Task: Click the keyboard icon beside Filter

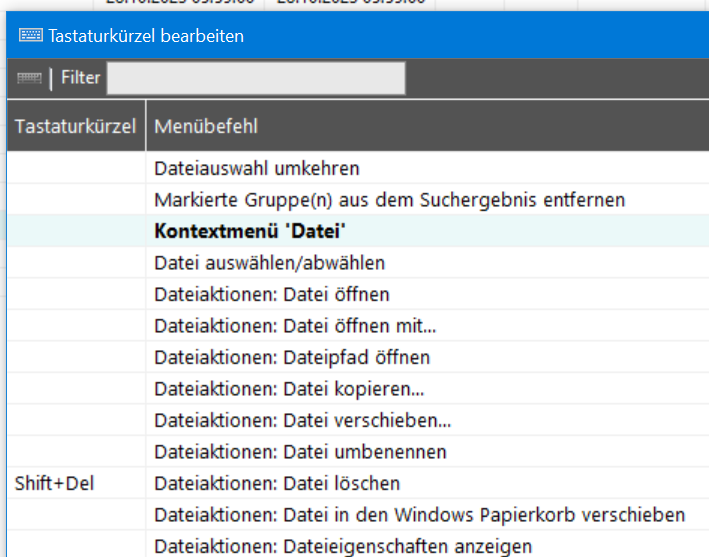Action: tap(30, 78)
